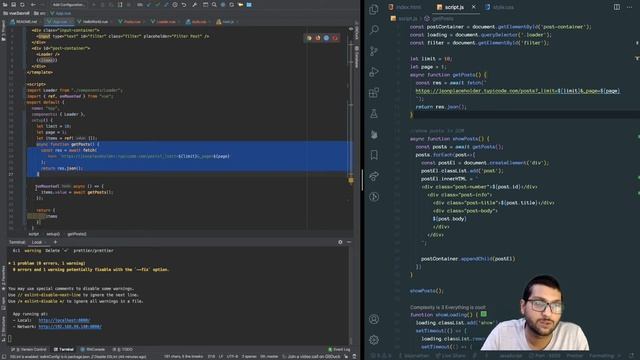640x360 pixels.
Task: Click the Undo/rollback toolbar icon
Action: coord(184,4)
